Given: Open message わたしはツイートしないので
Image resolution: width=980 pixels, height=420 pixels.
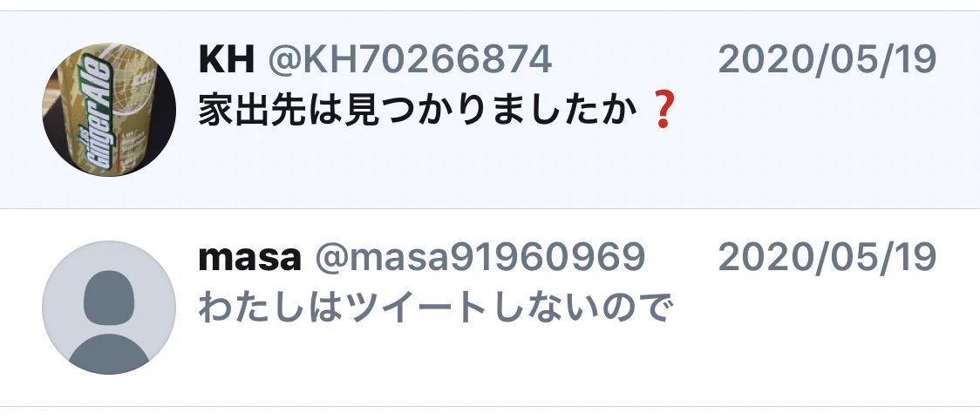Looking at the screenshot, I should pos(435,308).
